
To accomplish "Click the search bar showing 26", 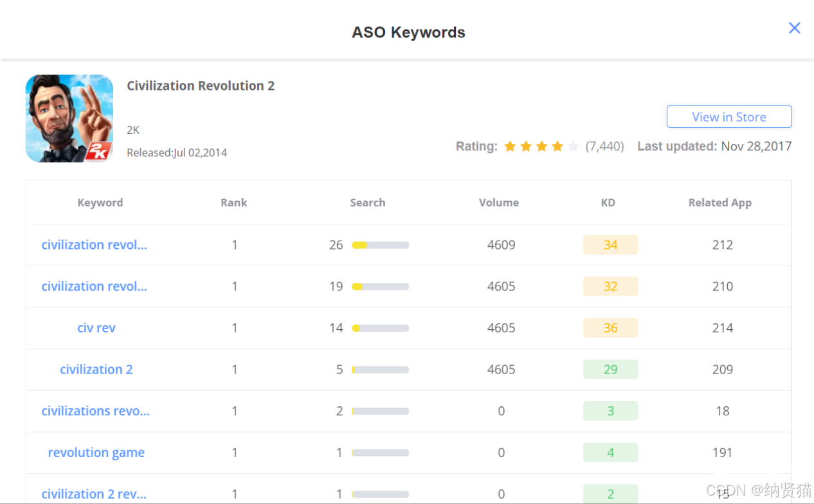I will 381,245.
